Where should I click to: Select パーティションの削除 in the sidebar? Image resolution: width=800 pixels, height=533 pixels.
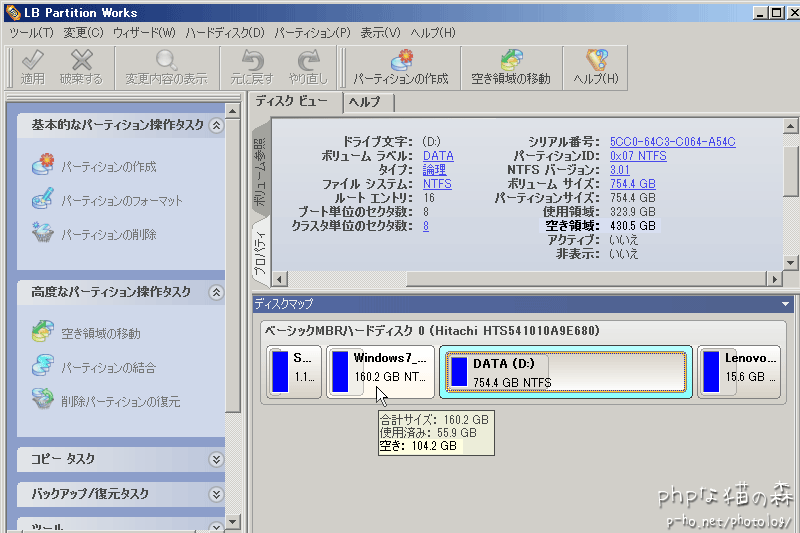pyautogui.click(x=108, y=235)
